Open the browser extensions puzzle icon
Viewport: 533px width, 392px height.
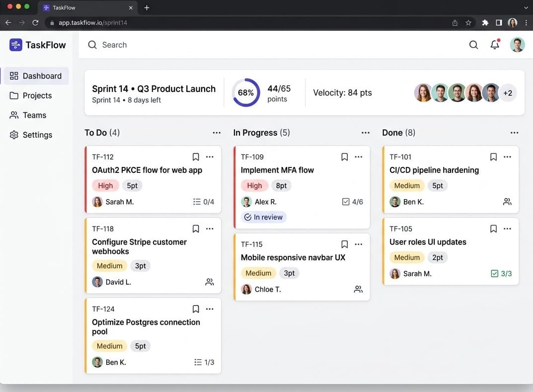click(485, 23)
